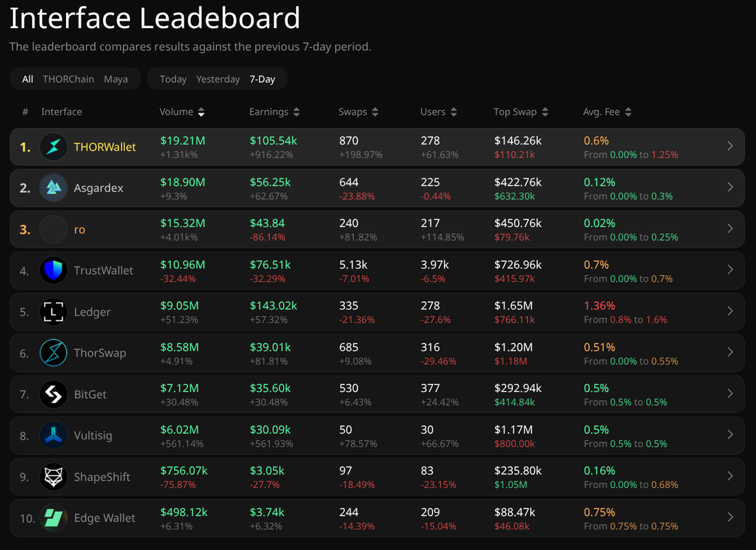Click the Swaps column header
Viewport: 756px width, 550px height.
click(353, 112)
